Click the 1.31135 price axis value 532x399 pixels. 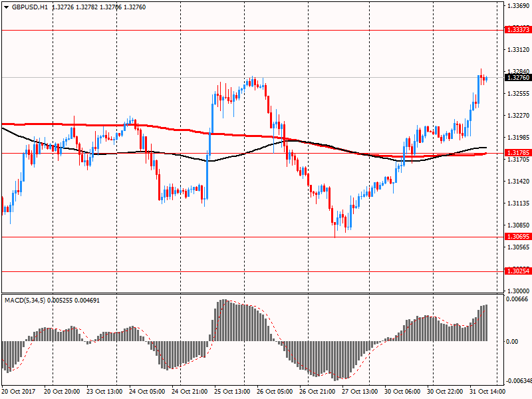[518, 203]
